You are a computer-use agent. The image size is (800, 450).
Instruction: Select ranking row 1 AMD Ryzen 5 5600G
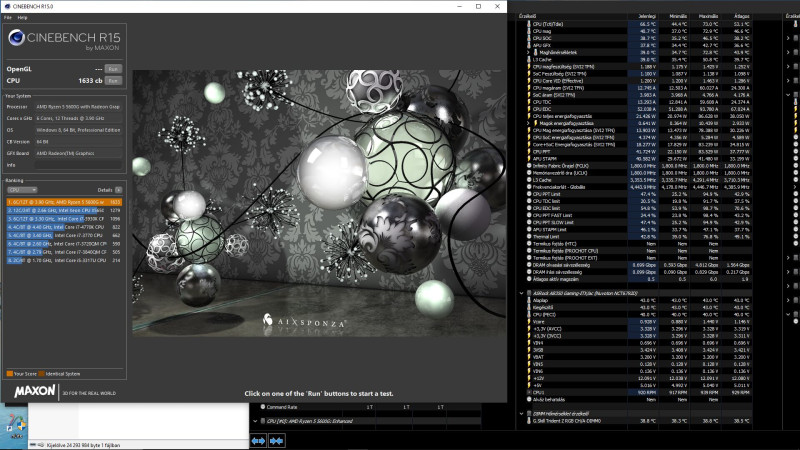tap(64, 202)
